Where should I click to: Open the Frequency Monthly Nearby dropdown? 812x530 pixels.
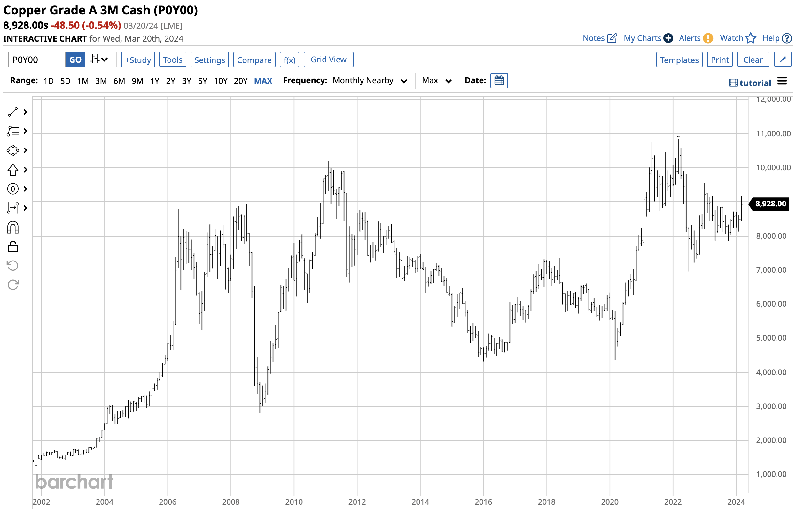pyautogui.click(x=370, y=81)
